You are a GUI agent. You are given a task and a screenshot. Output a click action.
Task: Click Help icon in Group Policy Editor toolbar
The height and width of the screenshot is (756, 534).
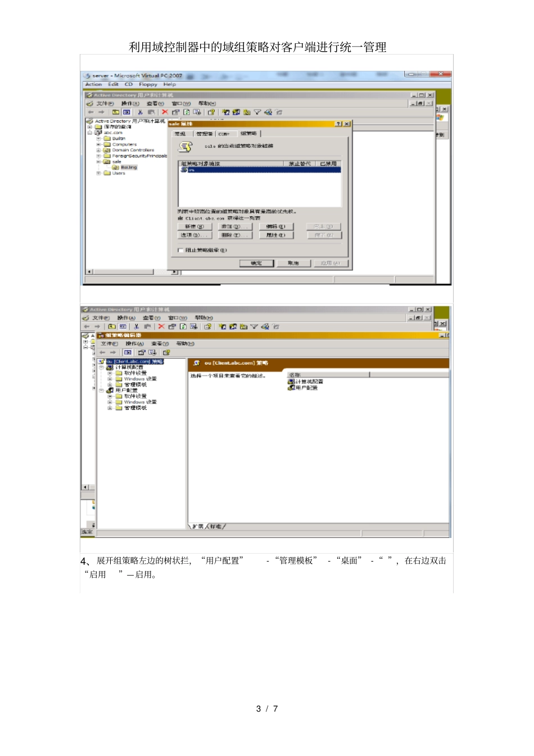(x=166, y=352)
